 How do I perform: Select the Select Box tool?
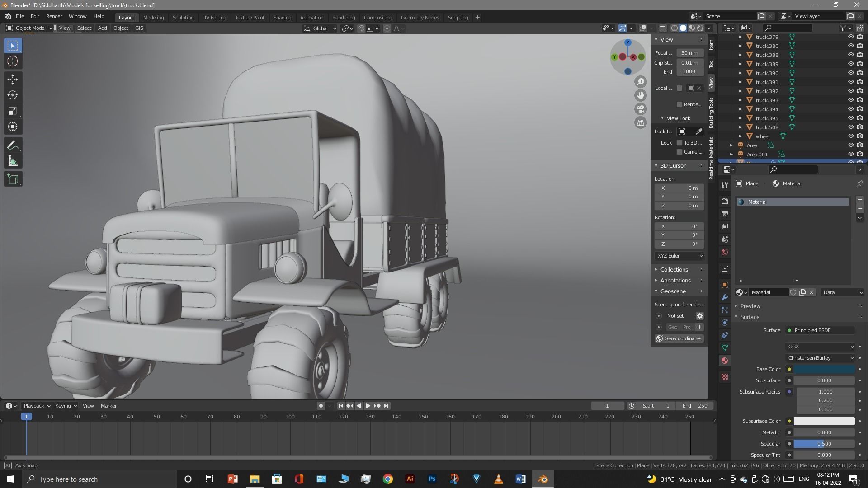(13, 45)
